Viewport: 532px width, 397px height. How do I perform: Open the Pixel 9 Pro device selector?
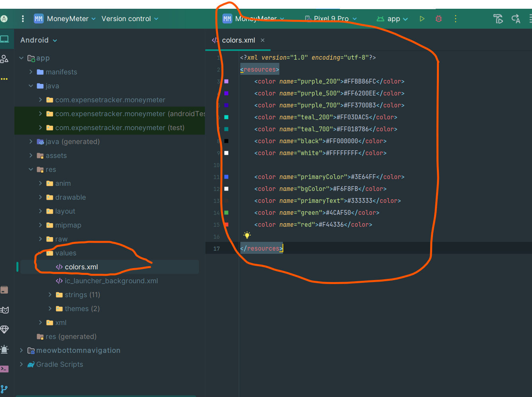(331, 19)
